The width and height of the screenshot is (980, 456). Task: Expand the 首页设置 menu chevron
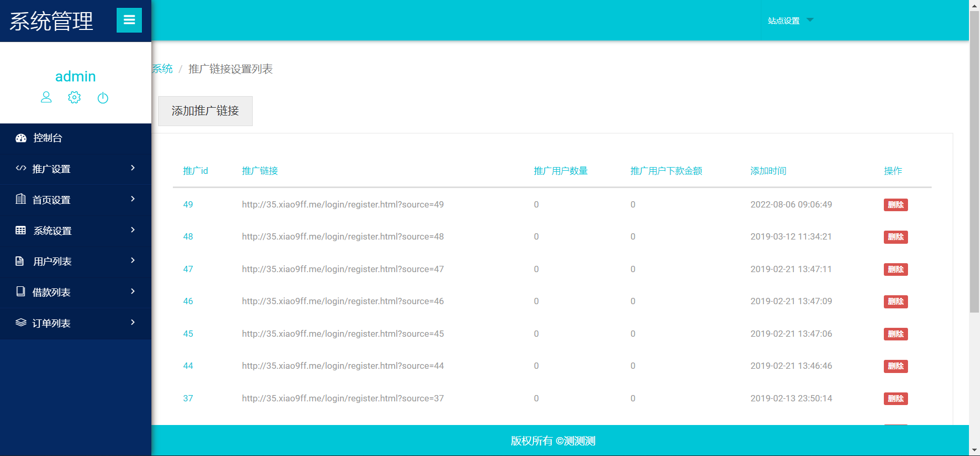[133, 199]
